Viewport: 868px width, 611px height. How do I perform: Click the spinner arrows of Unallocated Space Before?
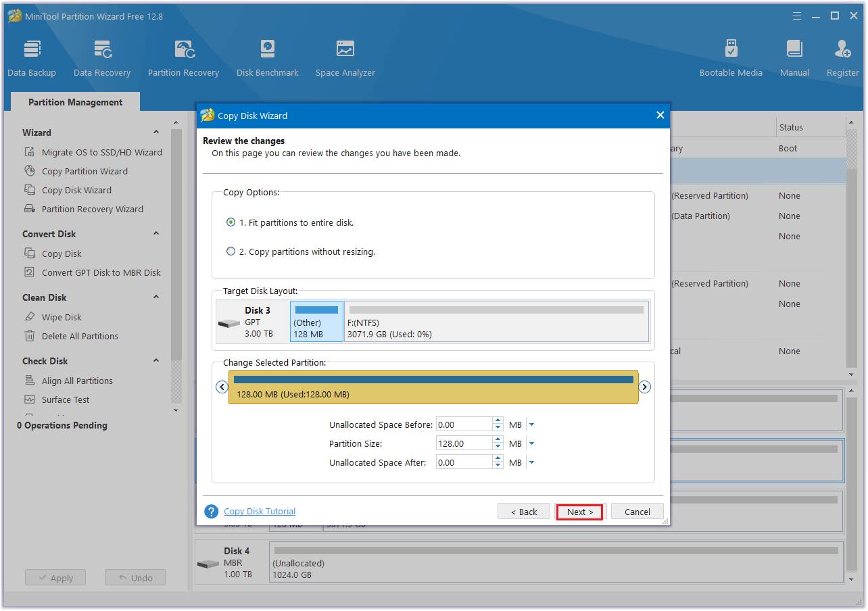pos(498,424)
